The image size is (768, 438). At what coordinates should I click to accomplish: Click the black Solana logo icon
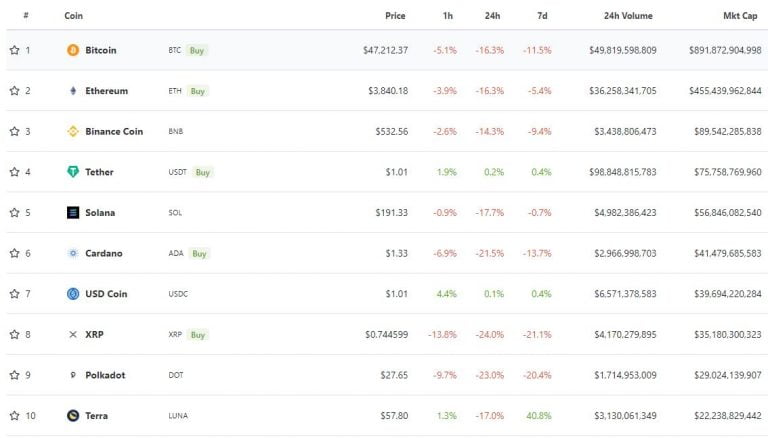(73, 212)
